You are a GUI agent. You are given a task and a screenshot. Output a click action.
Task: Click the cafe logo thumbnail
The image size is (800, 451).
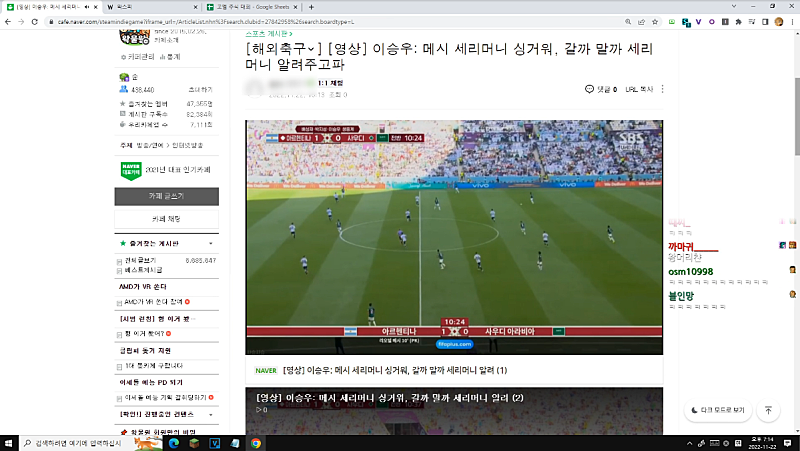[x=135, y=37]
